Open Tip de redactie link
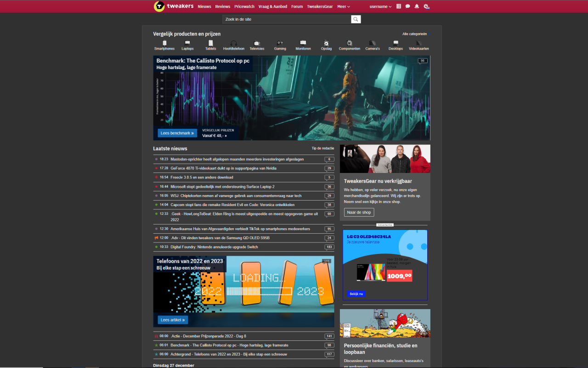 323,148
